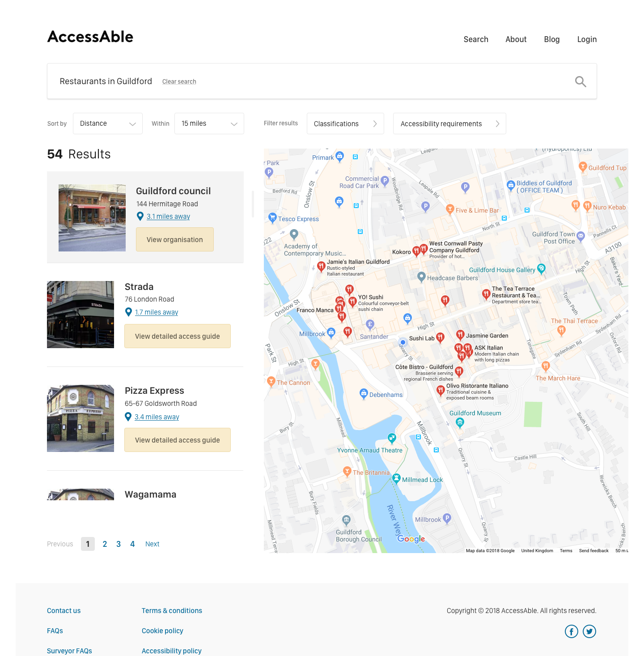Viewport: 644px width, 656px height.
Task: Click the YO! Sushi restaurant pin
Action: [x=352, y=302]
